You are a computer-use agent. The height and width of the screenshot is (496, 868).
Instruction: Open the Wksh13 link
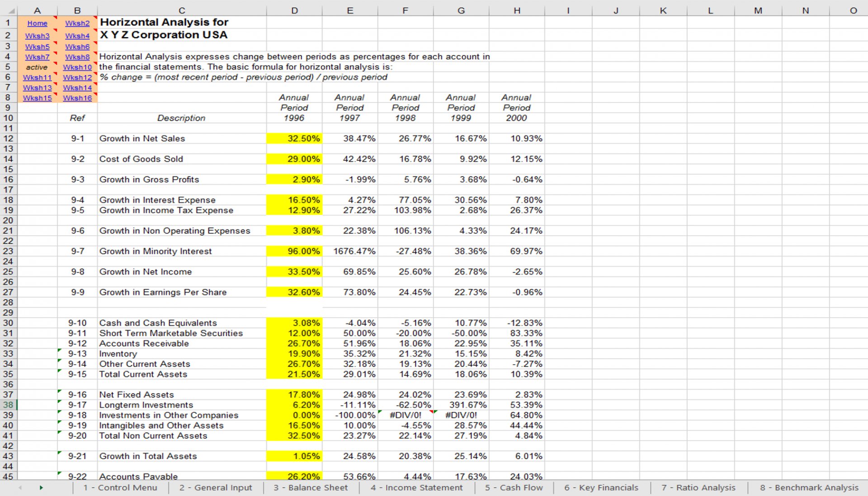tap(37, 88)
